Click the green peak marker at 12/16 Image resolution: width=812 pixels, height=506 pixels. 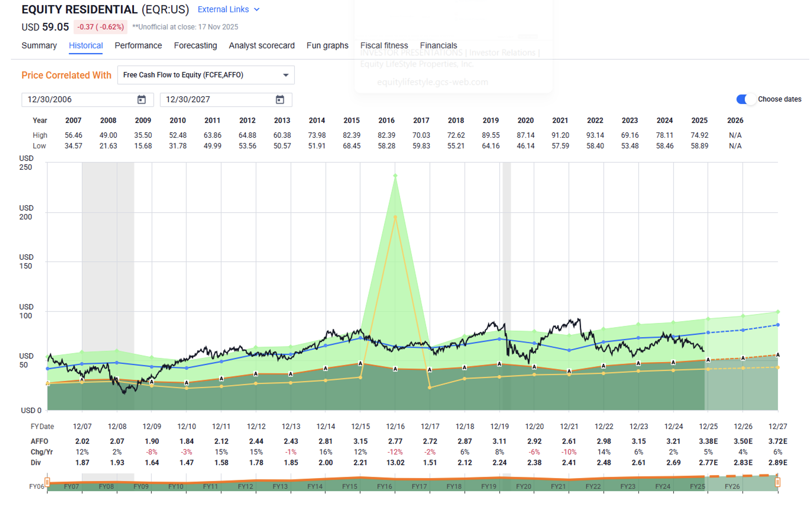tap(395, 176)
